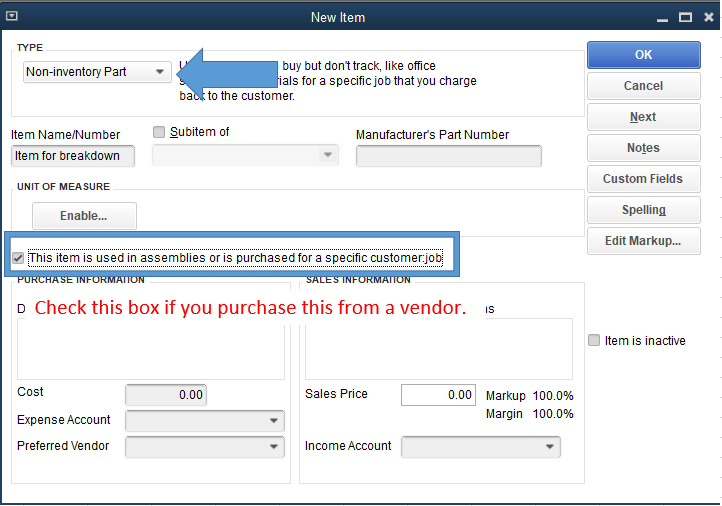722x506 pixels.
Task: Confirm with the OK button
Action: point(644,55)
